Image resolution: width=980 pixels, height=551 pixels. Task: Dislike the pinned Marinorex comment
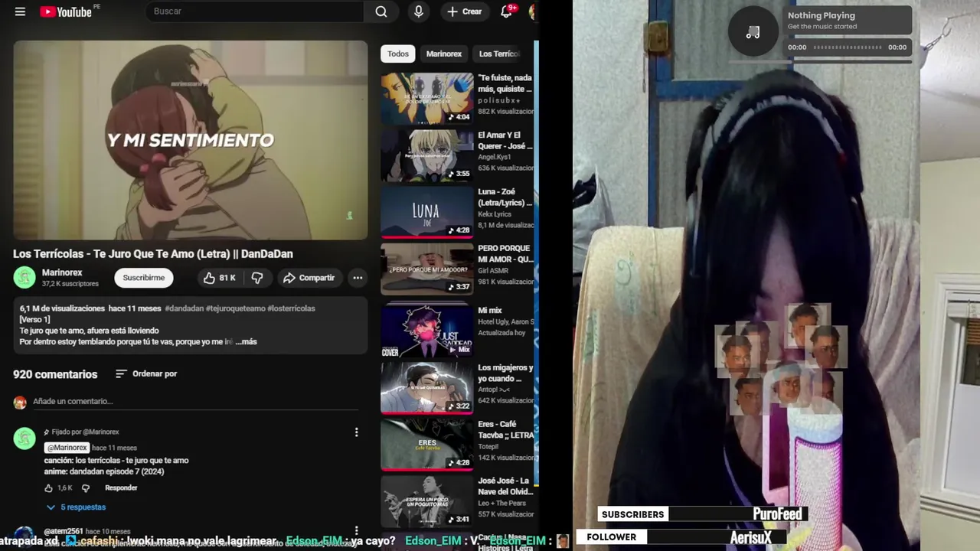(x=86, y=488)
